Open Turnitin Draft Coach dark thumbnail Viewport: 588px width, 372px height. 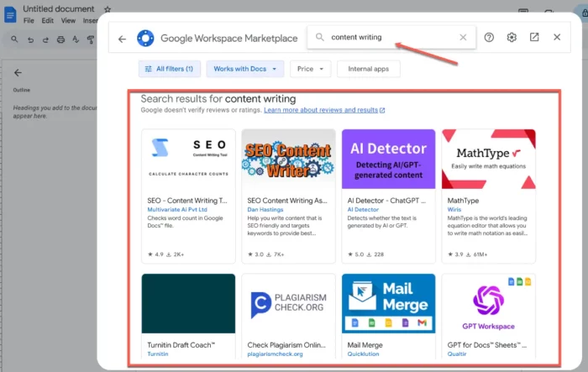pos(189,303)
